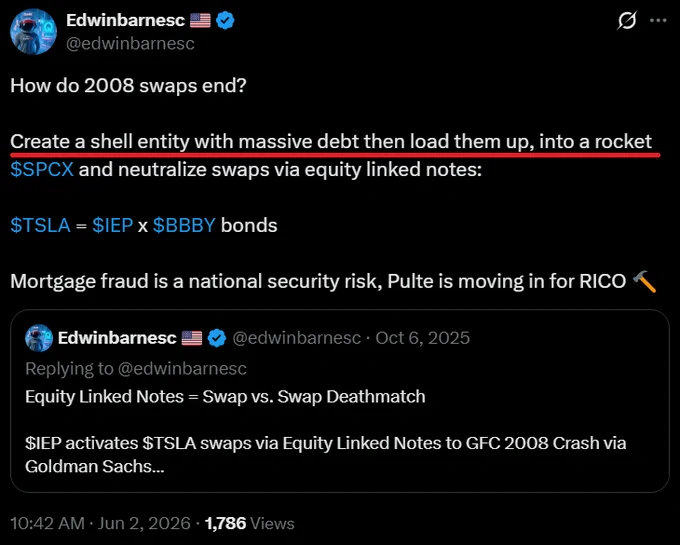The image size is (680, 545).
Task: Open the quoted tweet's Oct 6, 2025 date
Action: coord(422,338)
